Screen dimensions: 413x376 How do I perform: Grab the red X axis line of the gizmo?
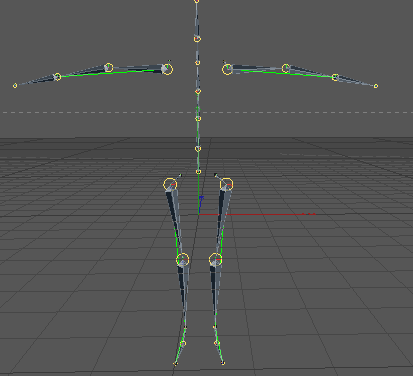coord(257,214)
